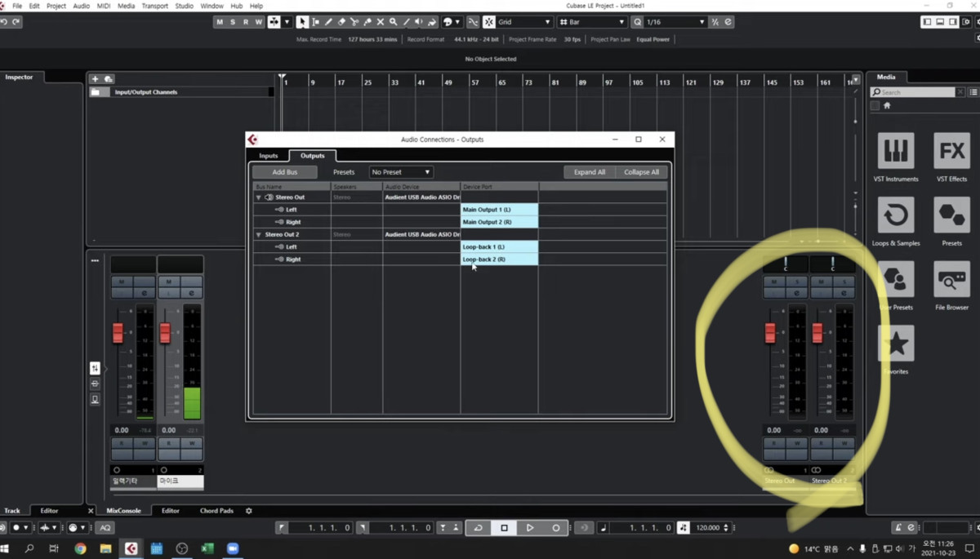Click Stop button in transport bar

(x=504, y=528)
